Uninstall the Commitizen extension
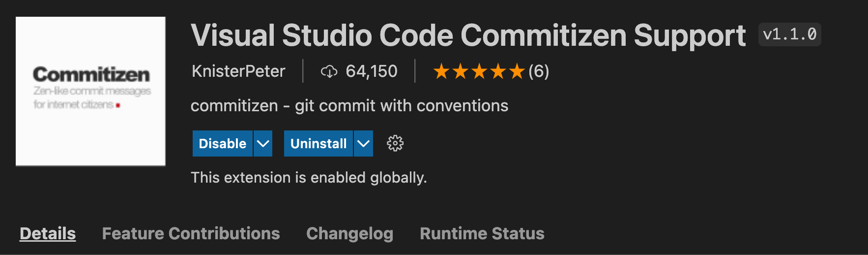 [318, 144]
